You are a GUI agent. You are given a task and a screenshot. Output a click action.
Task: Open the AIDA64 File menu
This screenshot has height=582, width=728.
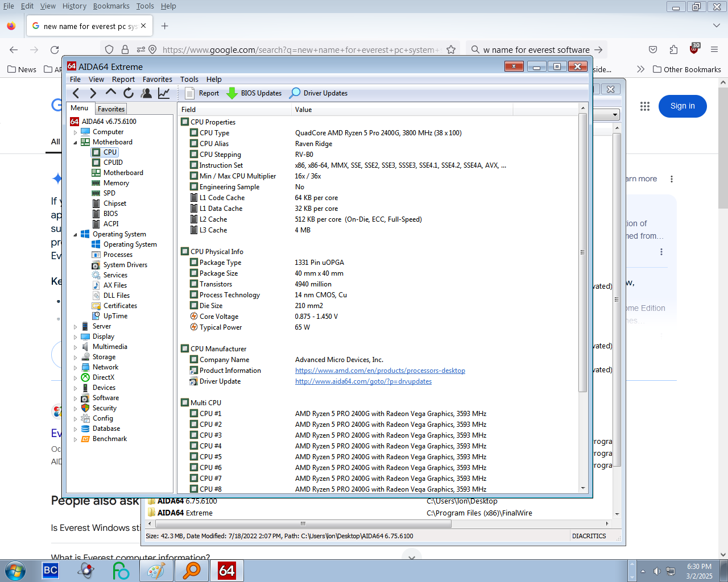pyautogui.click(x=75, y=80)
